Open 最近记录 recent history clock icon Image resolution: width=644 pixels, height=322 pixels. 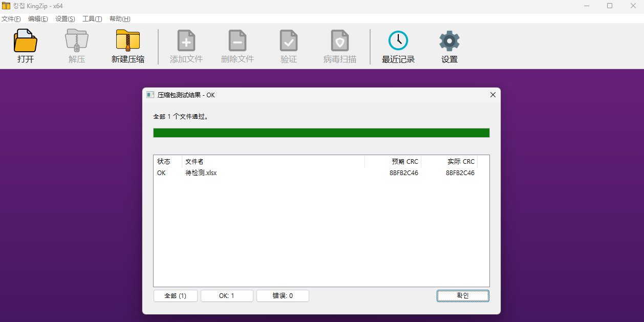tap(398, 41)
